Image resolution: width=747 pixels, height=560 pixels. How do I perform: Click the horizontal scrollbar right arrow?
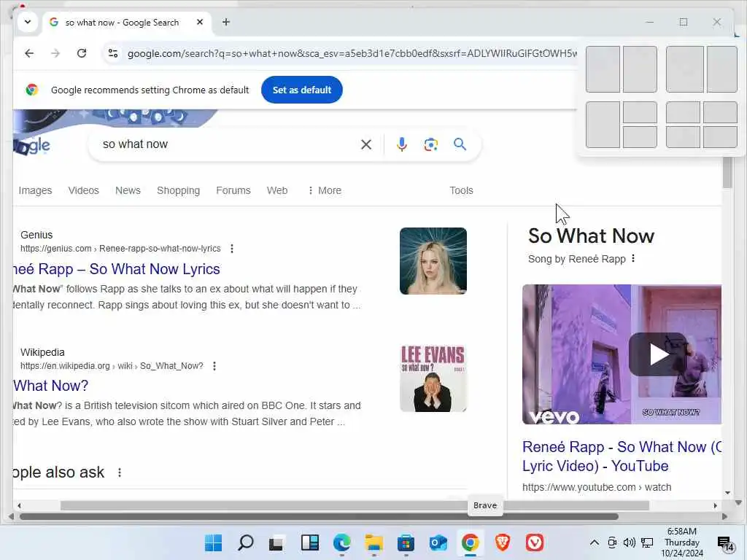pos(715,506)
